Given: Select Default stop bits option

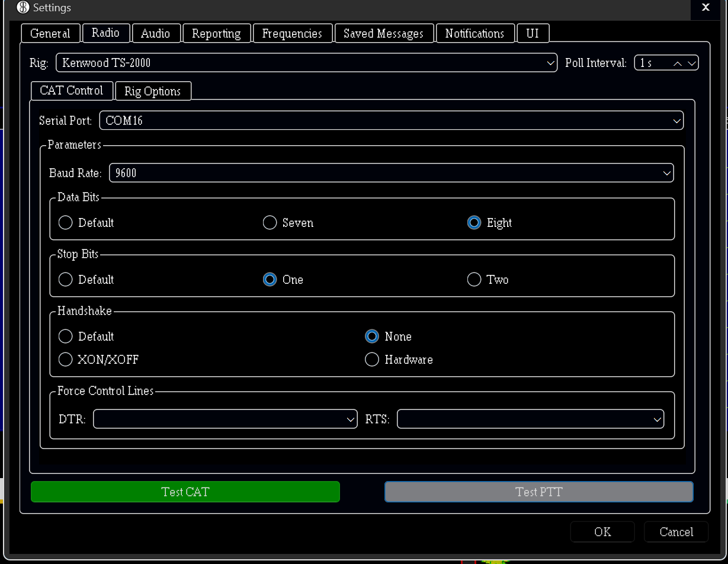Looking at the screenshot, I should tap(66, 280).
